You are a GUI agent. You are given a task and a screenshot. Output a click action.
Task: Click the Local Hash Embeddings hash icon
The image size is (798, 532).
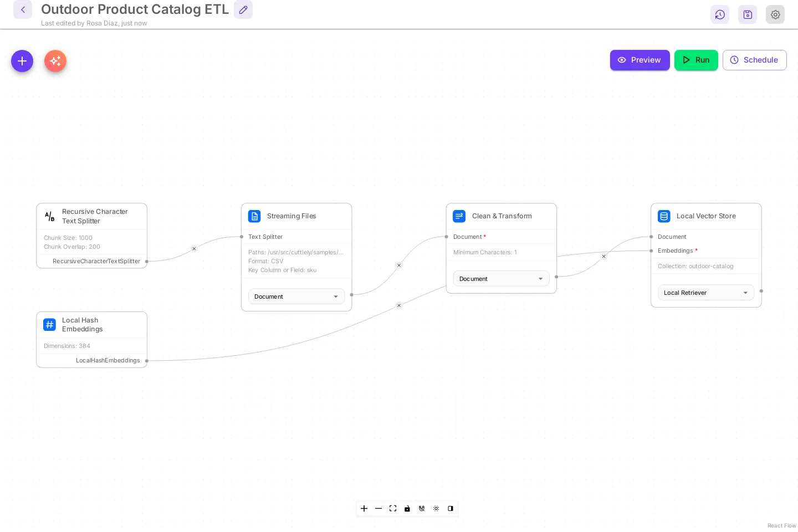pos(50,325)
